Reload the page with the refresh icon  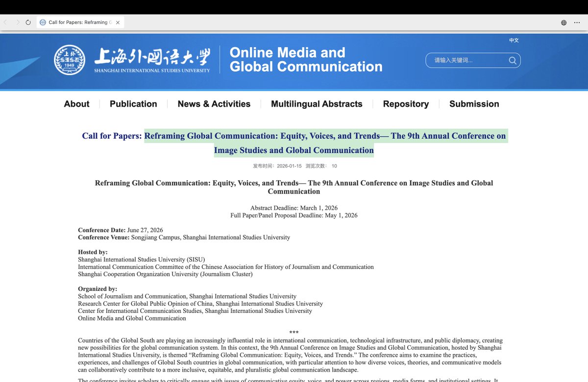click(28, 23)
